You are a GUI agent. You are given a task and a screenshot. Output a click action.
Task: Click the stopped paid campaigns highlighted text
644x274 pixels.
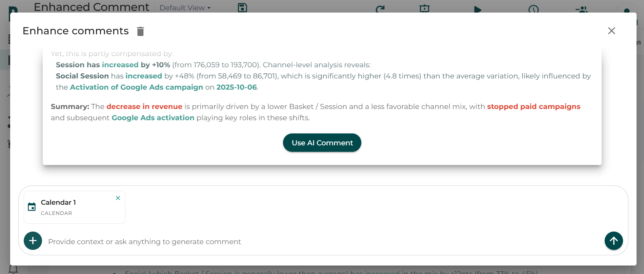(534, 107)
